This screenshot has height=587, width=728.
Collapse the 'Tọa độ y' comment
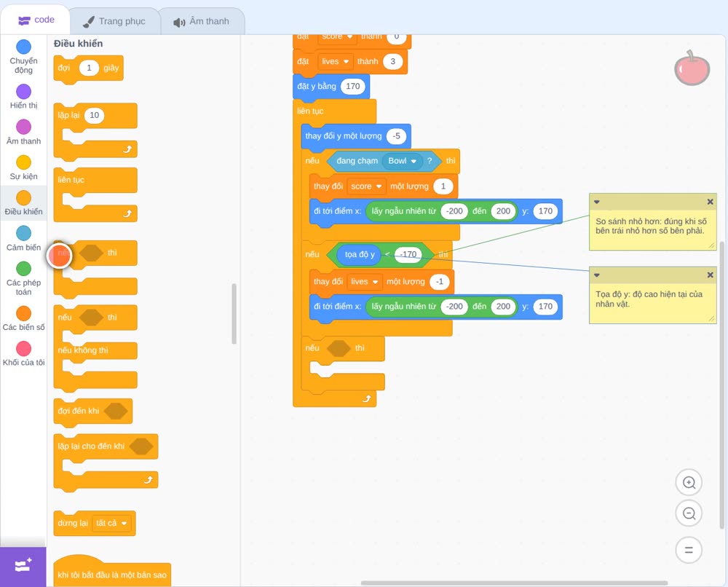597,275
